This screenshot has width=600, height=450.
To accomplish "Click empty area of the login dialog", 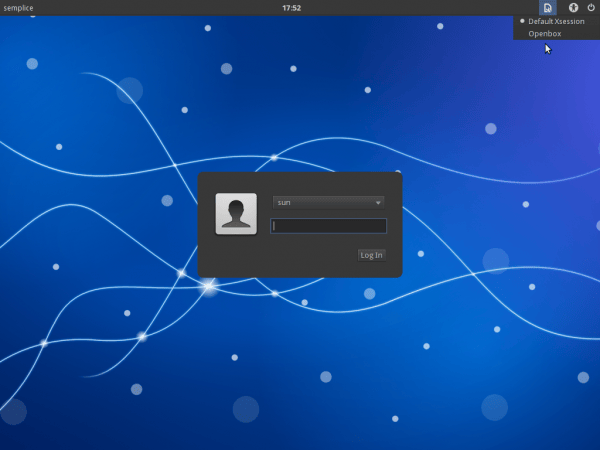I will coord(300,185).
